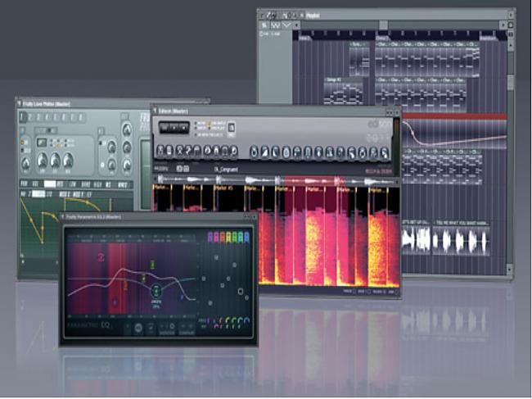Select the pink band 2 node in Parametric EQ
The image size is (532, 399).
(x=102, y=256)
